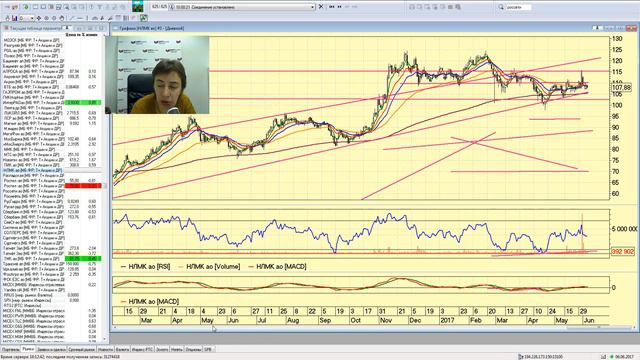Click the green chart icon ending second toolbar
The height and width of the screenshot is (360, 640).
tap(144, 18)
